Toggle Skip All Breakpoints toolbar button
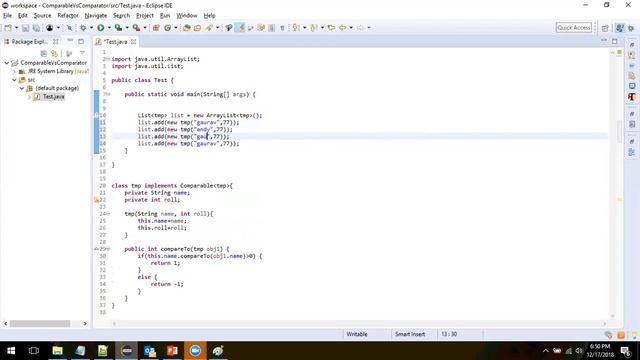The image size is (640, 360). tap(69, 28)
